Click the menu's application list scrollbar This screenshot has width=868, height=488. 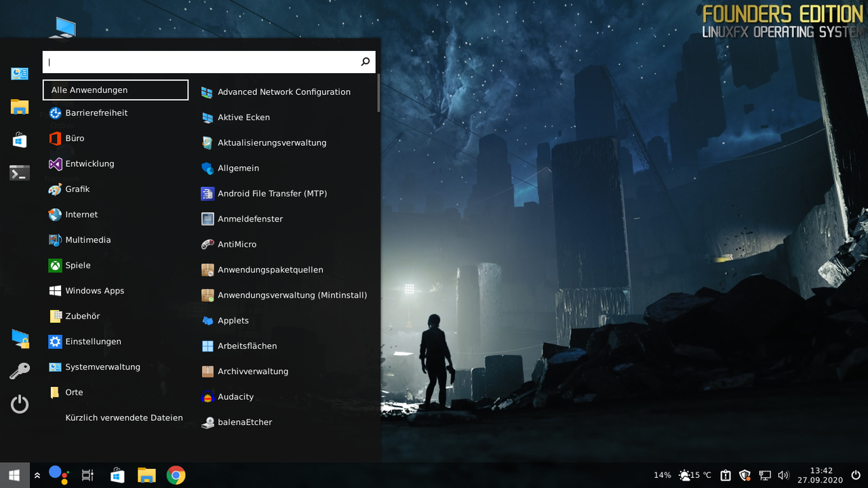pos(378,94)
